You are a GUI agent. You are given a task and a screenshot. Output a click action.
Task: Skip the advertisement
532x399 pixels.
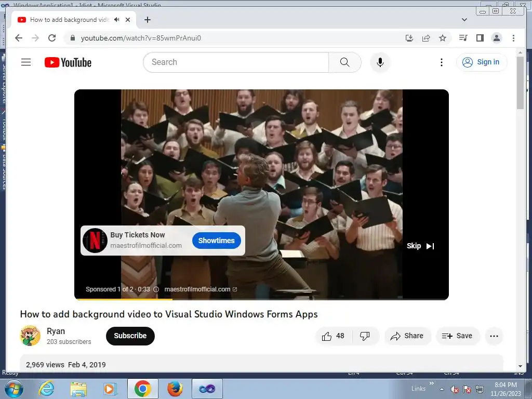point(421,246)
